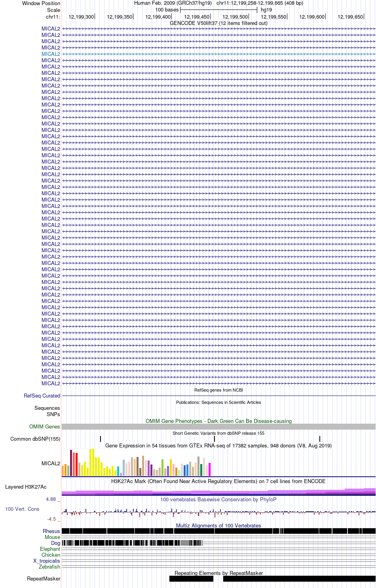
Task: Open Common dbSNP(155) track label
Action: pyautogui.click(x=35, y=439)
